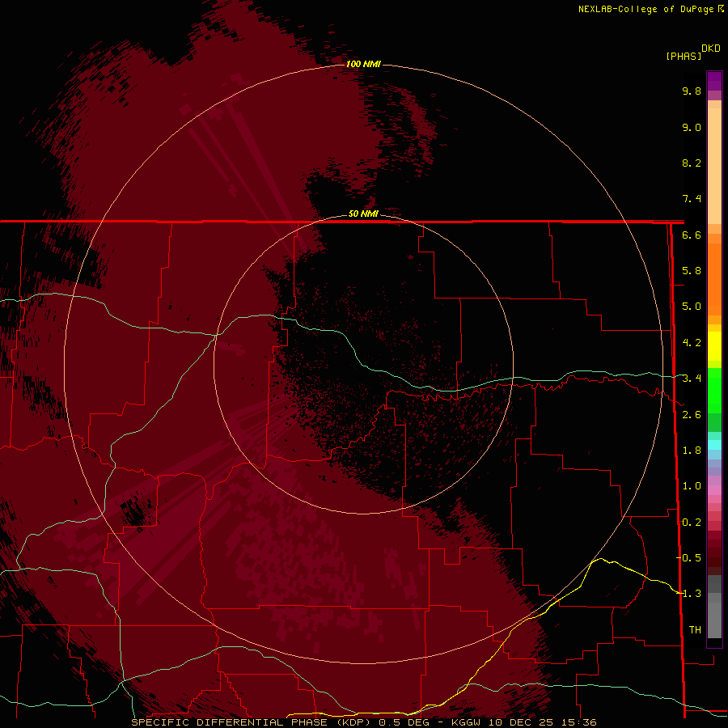728x728 pixels.
Task: Pick the bright green band in color bar
Action: (x=714, y=391)
